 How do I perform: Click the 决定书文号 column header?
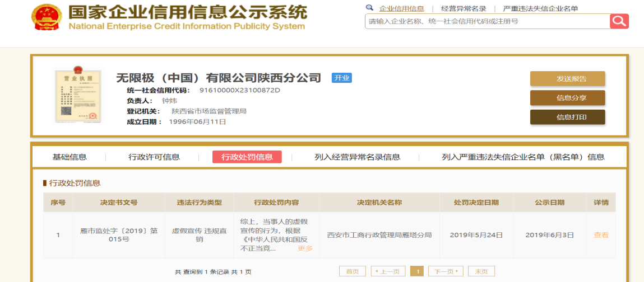tap(119, 203)
